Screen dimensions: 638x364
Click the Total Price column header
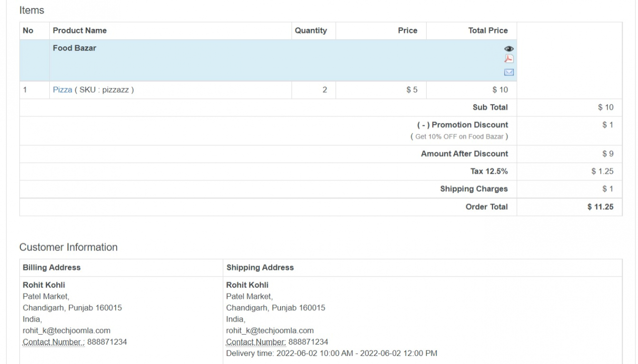pyautogui.click(x=487, y=31)
